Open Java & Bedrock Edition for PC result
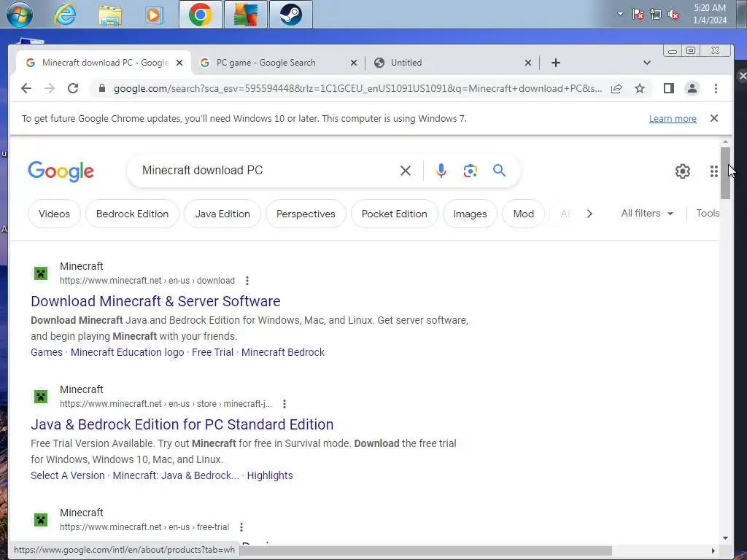This screenshot has height=560, width=747. point(182,424)
